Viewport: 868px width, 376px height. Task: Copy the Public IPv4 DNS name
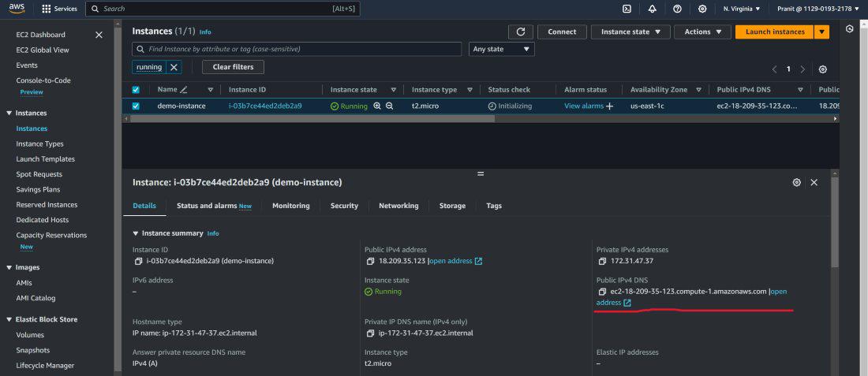pos(602,292)
